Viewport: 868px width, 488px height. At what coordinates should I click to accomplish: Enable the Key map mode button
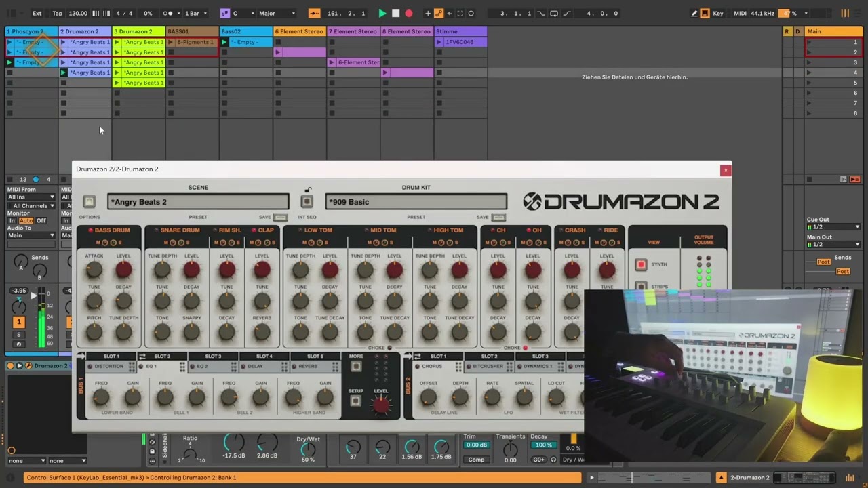[x=718, y=13]
